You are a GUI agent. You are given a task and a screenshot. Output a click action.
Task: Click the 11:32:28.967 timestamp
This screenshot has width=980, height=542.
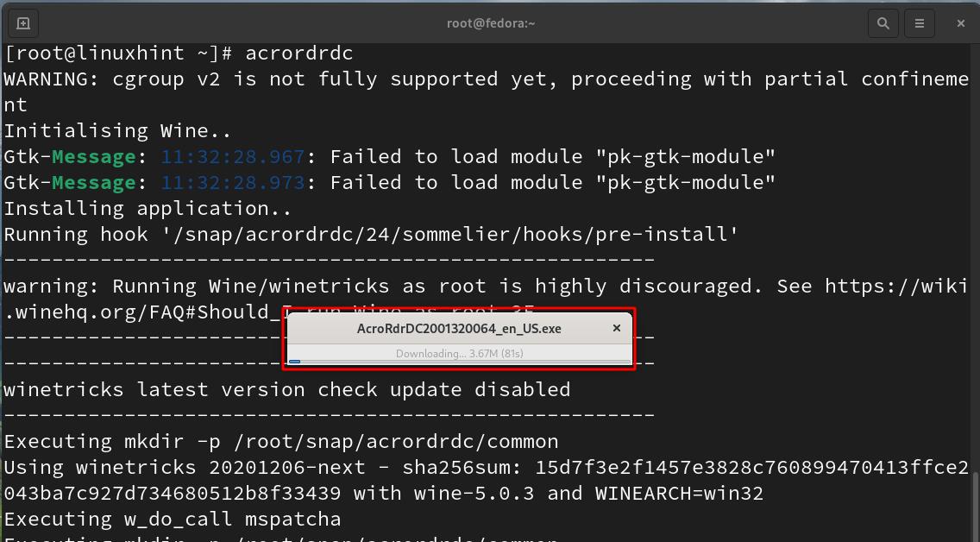233,156
